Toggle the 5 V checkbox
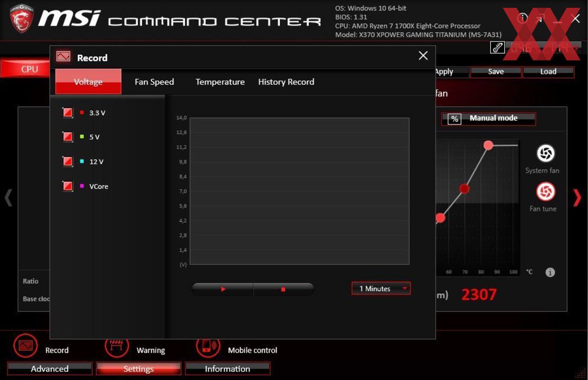 click(x=67, y=137)
